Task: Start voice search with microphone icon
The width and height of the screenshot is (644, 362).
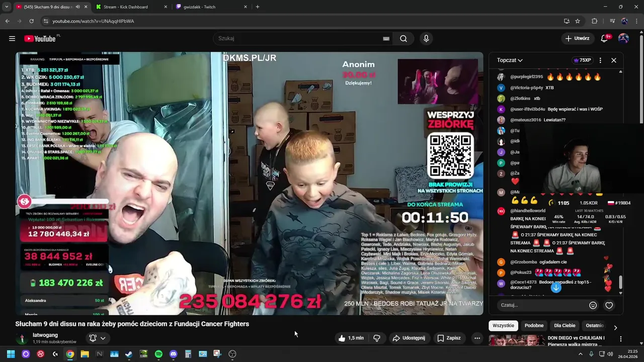Action: click(x=426, y=39)
